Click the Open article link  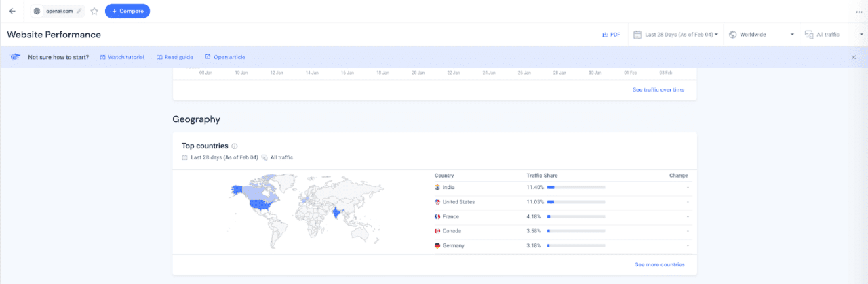[224, 57]
